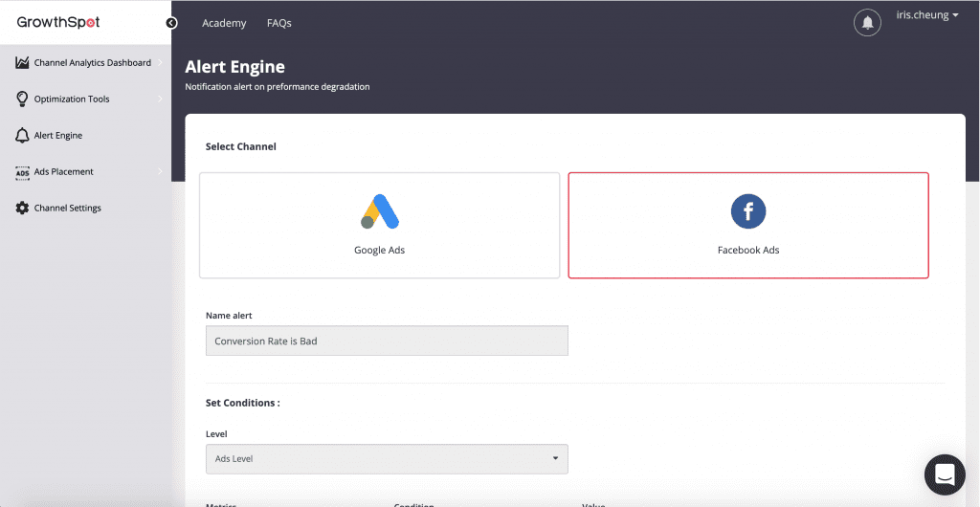
Task: Click the Ads Placement icon
Action: click(23, 172)
